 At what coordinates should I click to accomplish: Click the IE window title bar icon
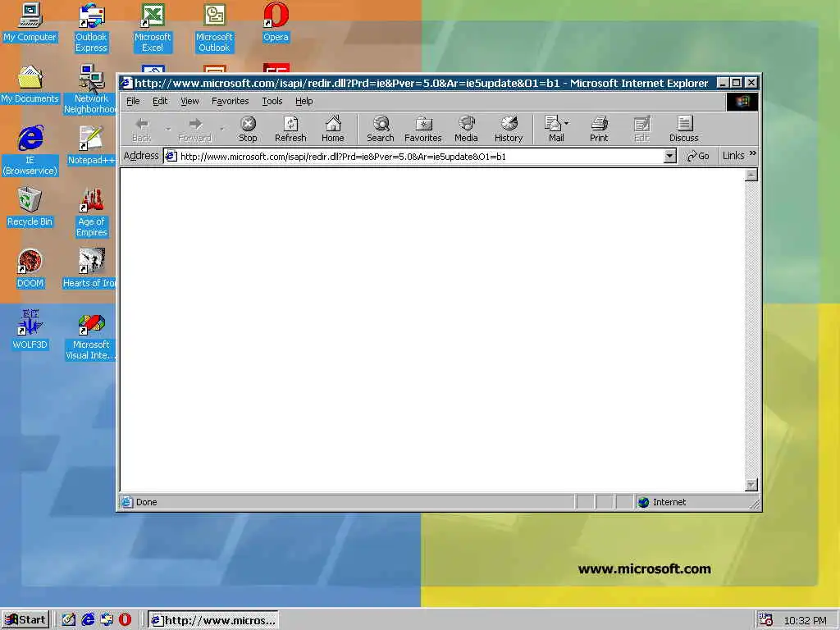pos(126,83)
